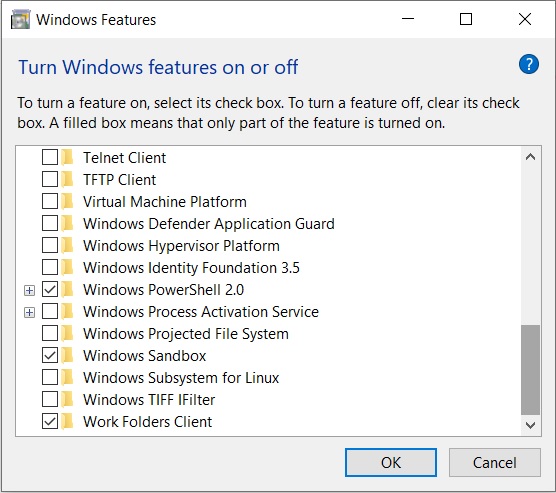Uncheck the Windows Sandbox checkbox
The width and height of the screenshot is (556, 493).
[50, 355]
